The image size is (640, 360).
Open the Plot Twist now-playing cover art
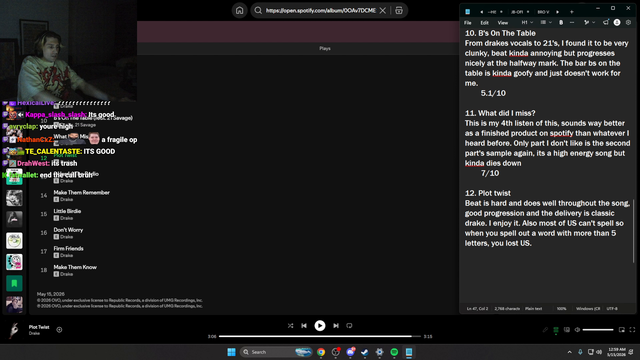(x=14, y=330)
